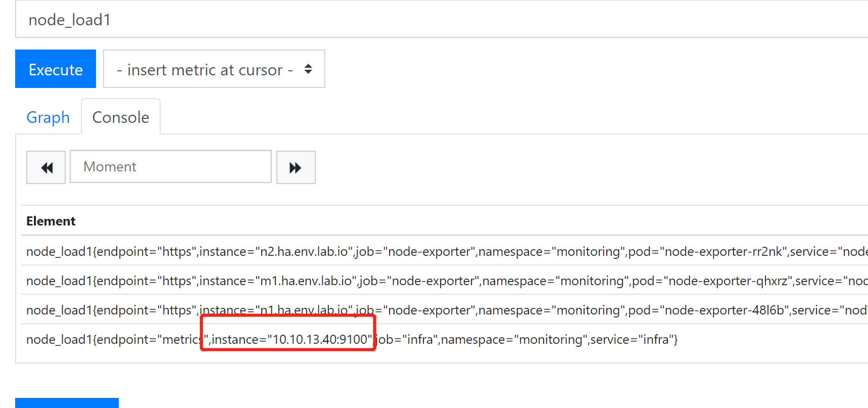The image size is (868, 408).
Task: Focus the node_load1 expression input
Action: point(442,19)
